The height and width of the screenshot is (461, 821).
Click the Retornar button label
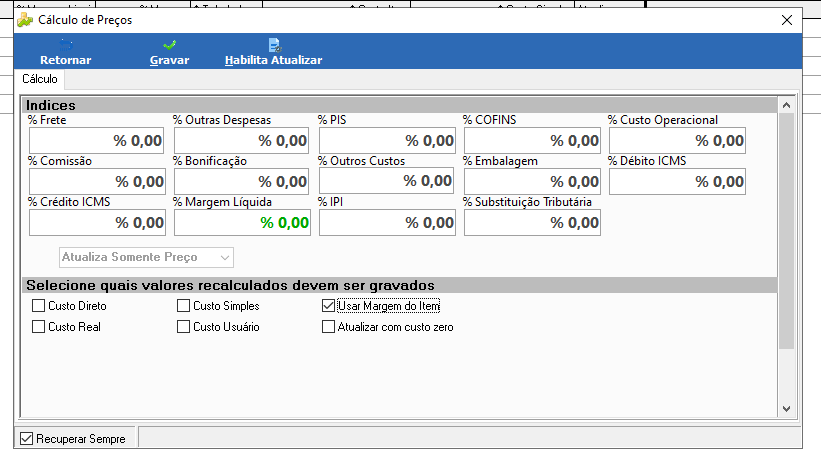(x=66, y=60)
